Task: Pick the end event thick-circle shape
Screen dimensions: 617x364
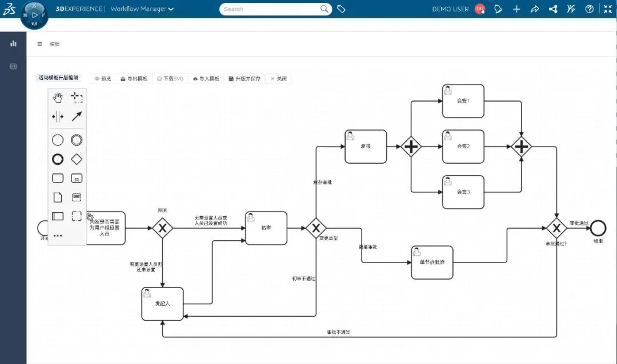Action: [x=58, y=159]
